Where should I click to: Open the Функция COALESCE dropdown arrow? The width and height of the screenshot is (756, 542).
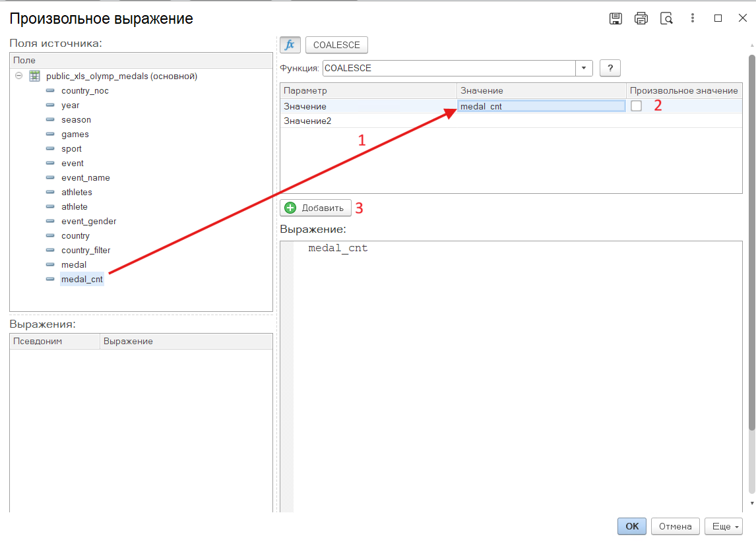pyautogui.click(x=584, y=68)
